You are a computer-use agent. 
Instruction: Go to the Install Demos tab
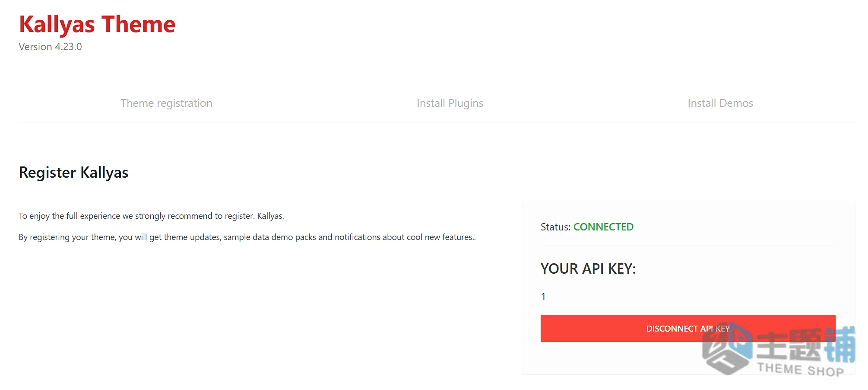(x=720, y=103)
